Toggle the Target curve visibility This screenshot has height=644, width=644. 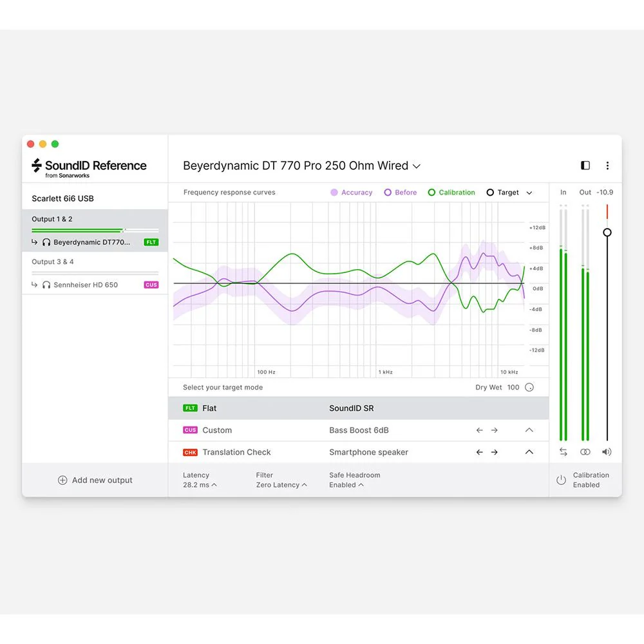coord(503,192)
